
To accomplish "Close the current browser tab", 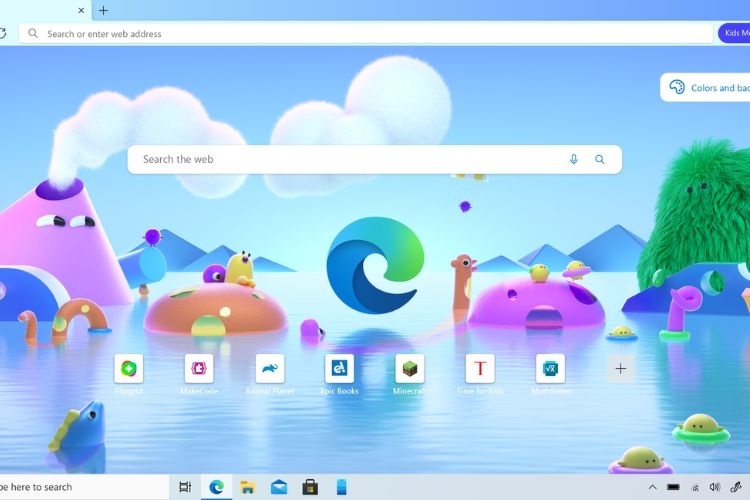I will pos(81,10).
